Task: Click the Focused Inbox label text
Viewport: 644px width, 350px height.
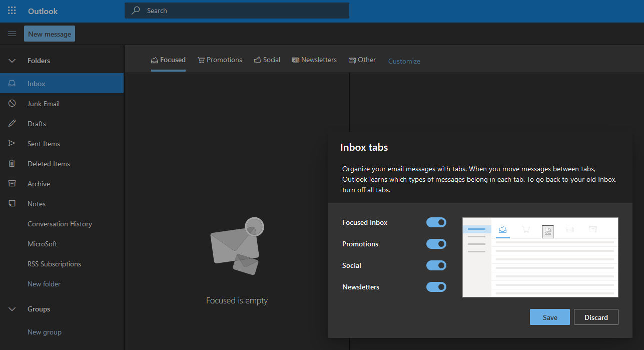Action: 365,222
